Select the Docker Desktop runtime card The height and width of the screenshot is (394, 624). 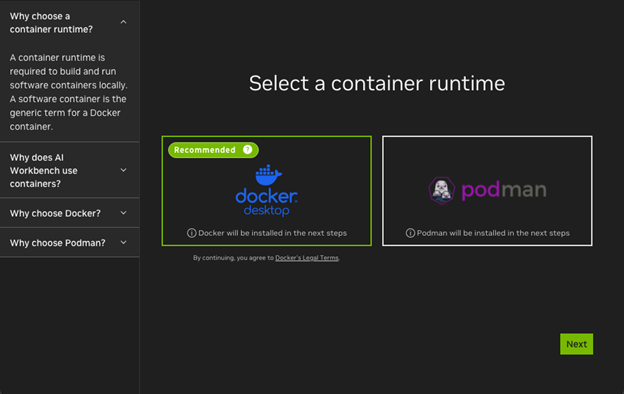click(267, 191)
